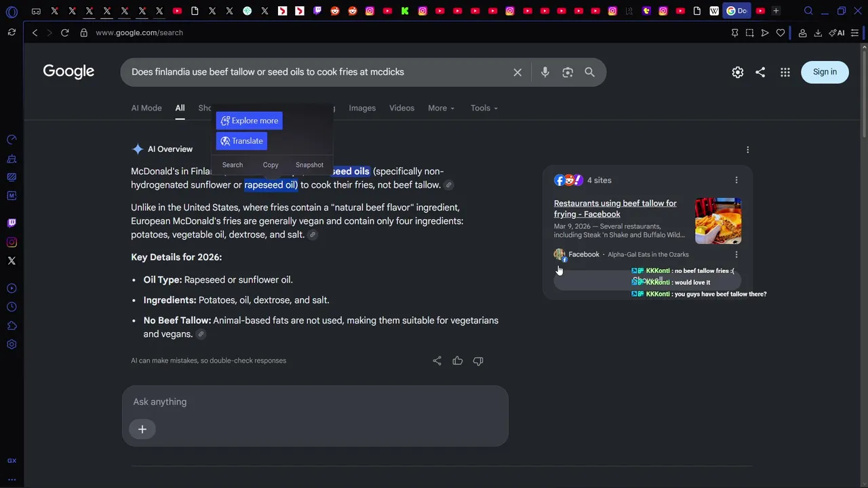The height and width of the screenshot is (488, 868).
Task: Open Google quick settings gear
Action: tap(738, 72)
